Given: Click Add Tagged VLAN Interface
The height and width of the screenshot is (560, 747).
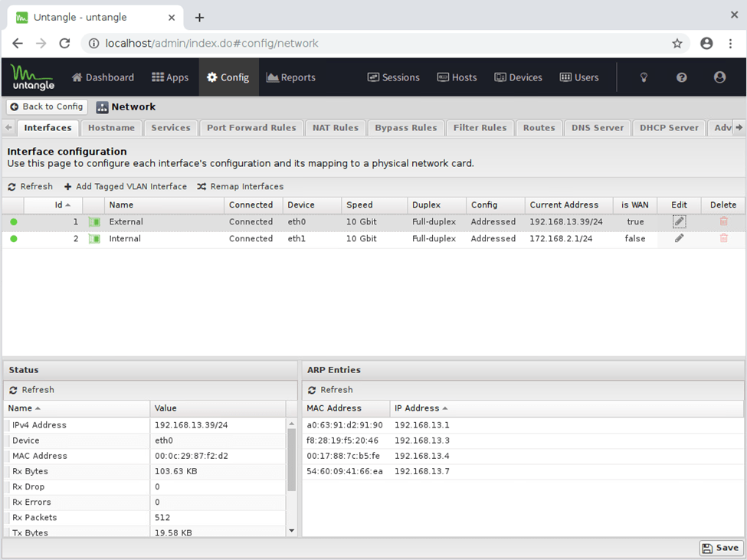Looking at the screenshot, I should click(x=125, y=186).
